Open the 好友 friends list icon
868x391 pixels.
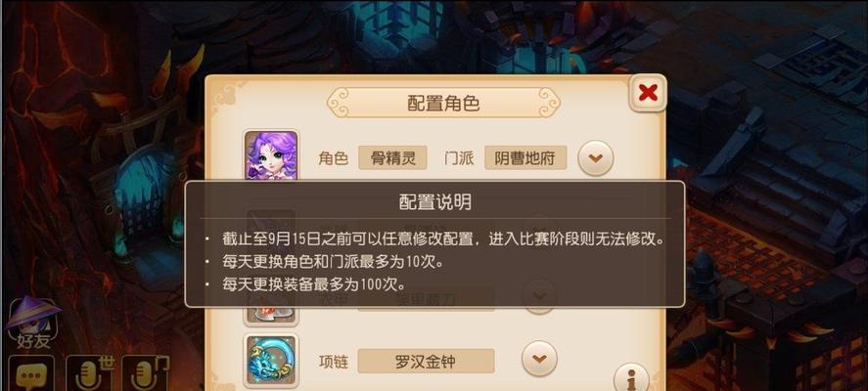[x=33, y=323]
